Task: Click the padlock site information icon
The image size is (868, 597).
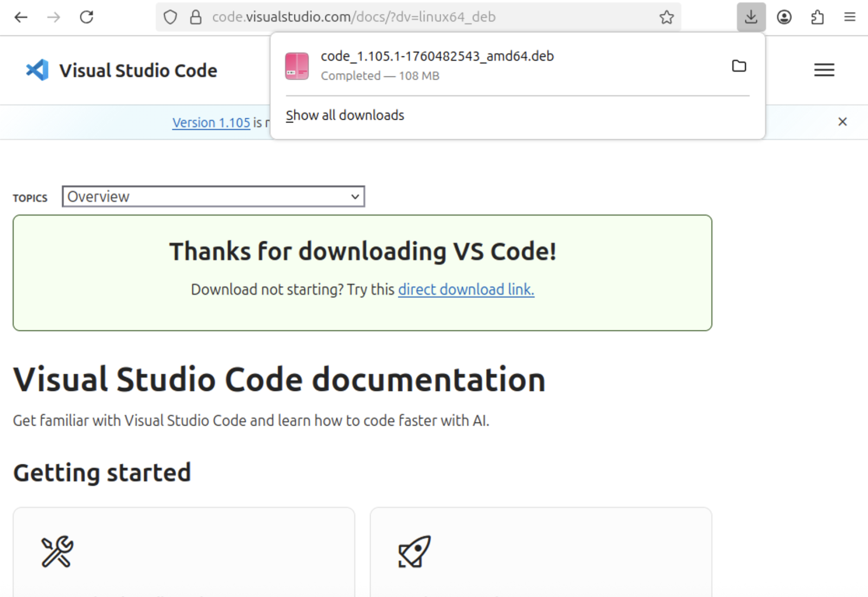Action: (x=196, y=17)
